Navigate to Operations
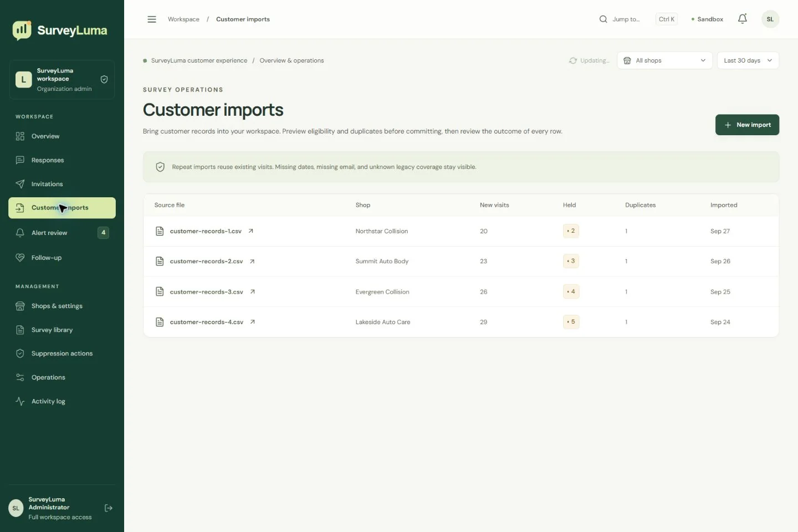Screen dimensions: 798x532 [62, 377]
